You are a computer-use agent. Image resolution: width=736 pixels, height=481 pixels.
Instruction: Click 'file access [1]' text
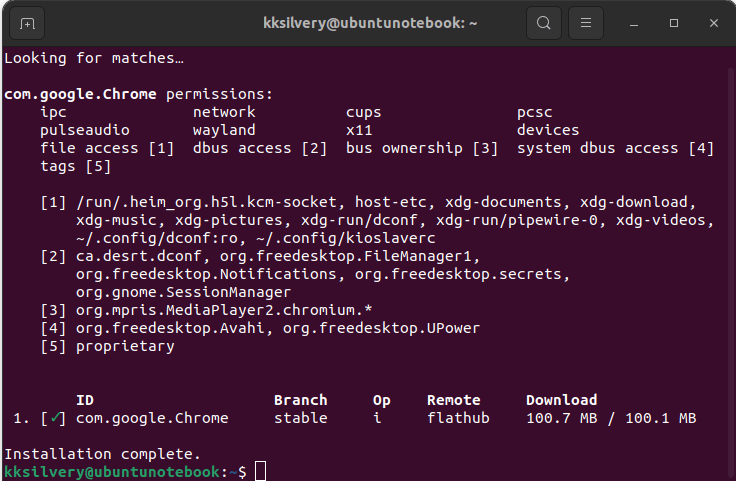tap(107, 148)
